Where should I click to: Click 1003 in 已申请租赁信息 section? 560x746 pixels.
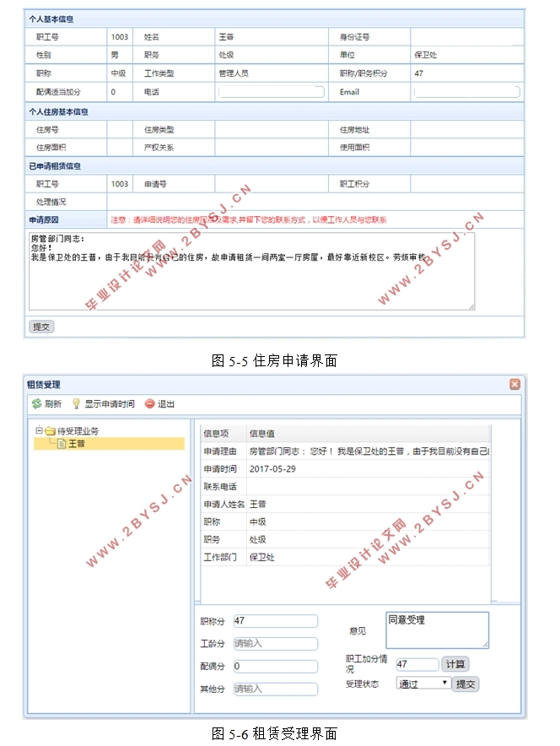tap(119, 184)
